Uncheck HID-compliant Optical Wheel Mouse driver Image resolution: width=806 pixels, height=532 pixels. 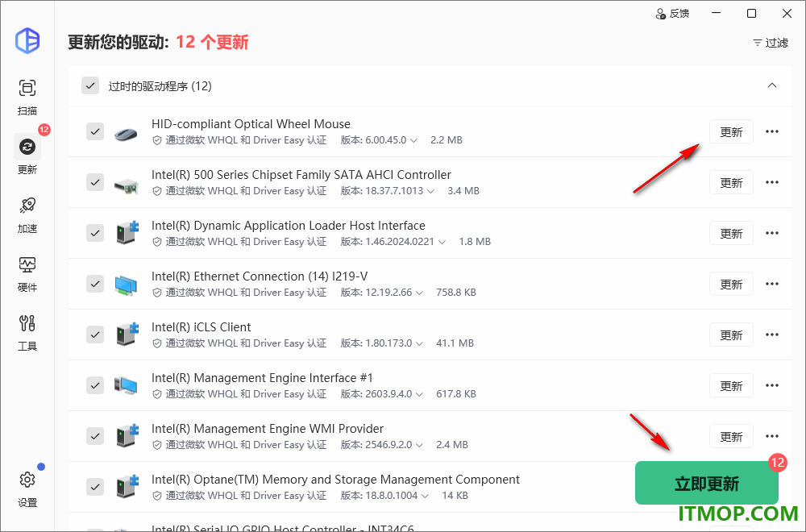(95, 131)
